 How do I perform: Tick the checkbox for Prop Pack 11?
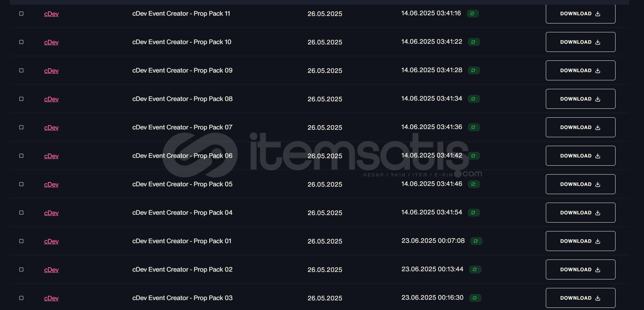click(21, 14)
